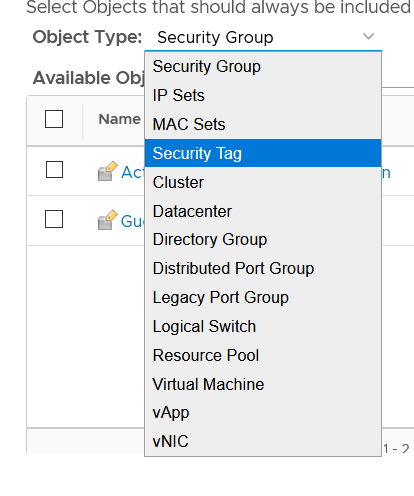
Task: Select Logical Switch option
Action: click(x=263, y=327)
